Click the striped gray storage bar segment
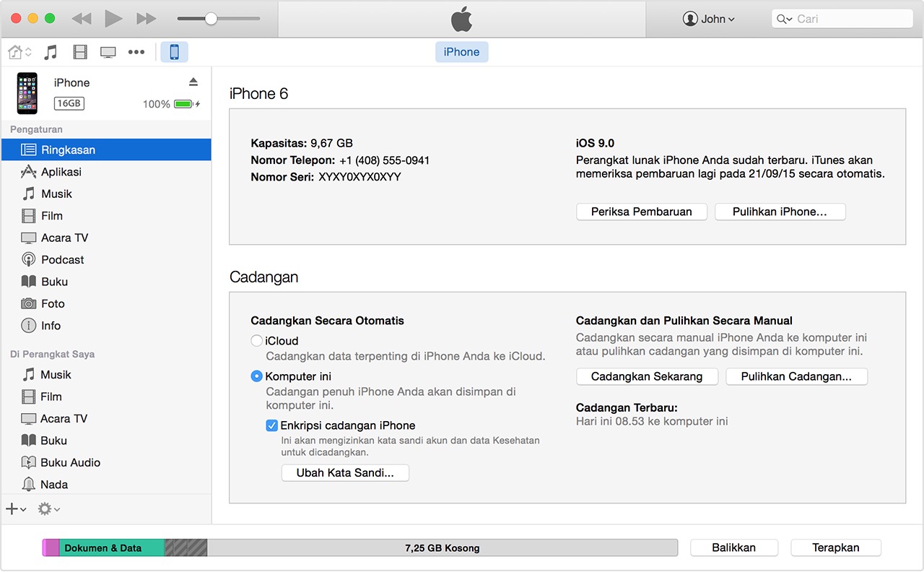This screenshot has width=924, height=572. tap(186, 547)
